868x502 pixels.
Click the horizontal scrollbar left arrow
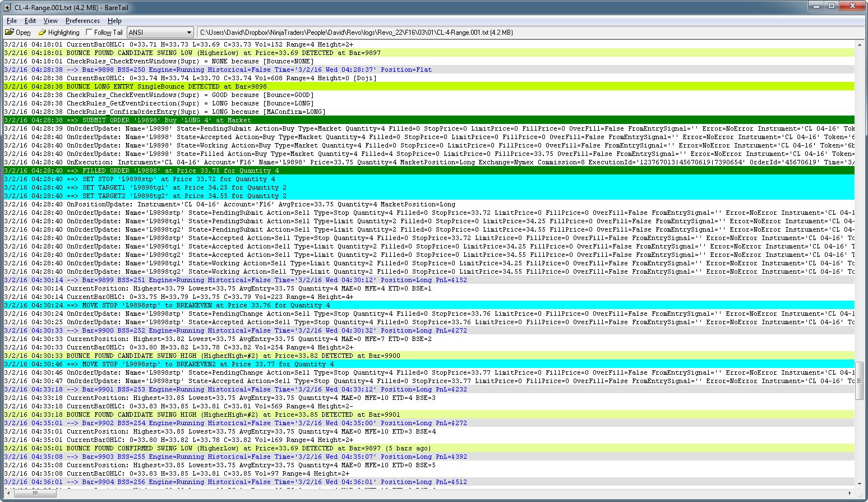[8, 494]
